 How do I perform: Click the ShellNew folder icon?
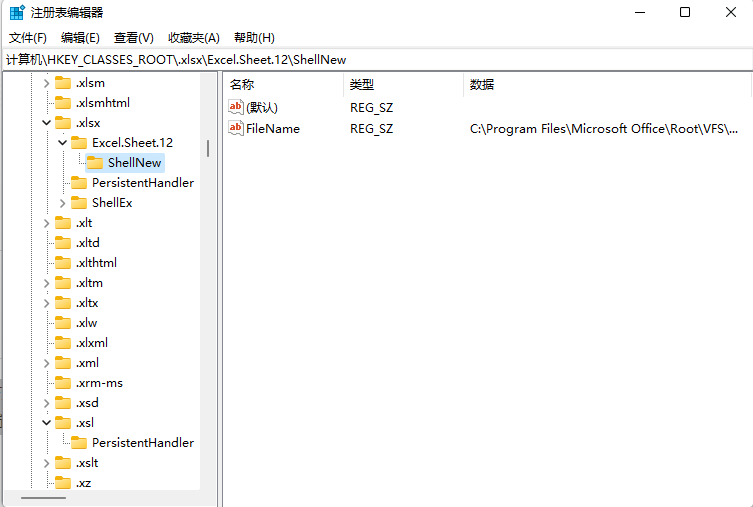point(95,163)
